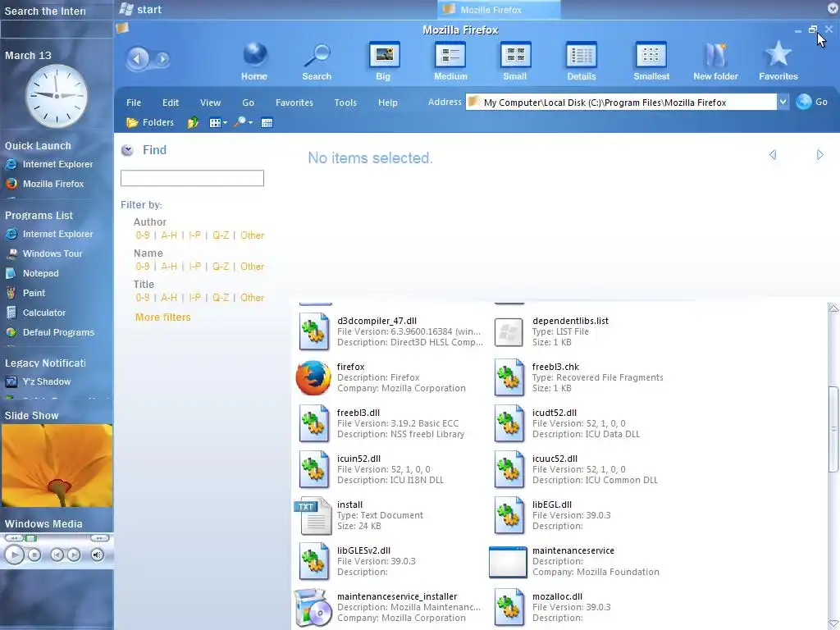Screen dimensions: 840x630
Task: Click the Find text box
Action: 192,178
